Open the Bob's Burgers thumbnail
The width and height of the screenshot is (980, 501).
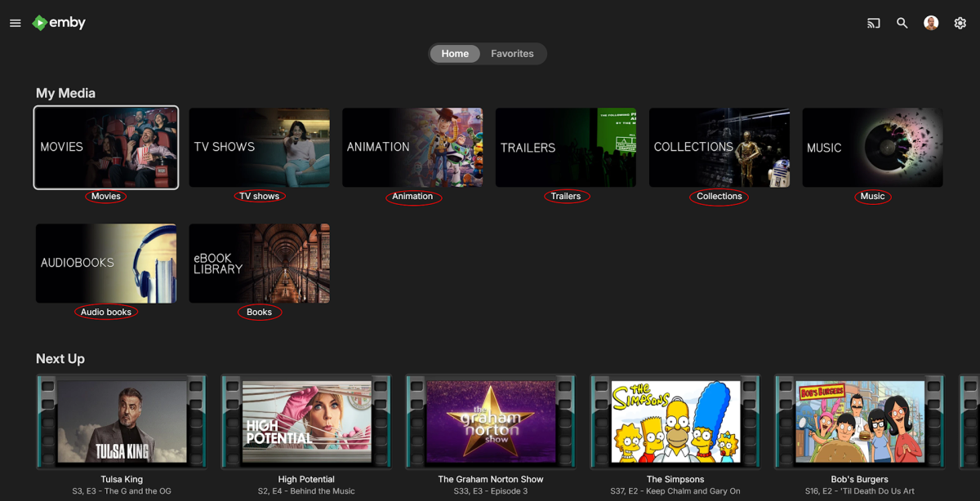click(860, 422)
